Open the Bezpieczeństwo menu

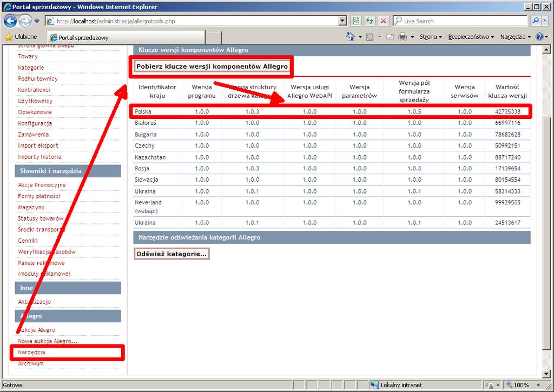(471, 37)
